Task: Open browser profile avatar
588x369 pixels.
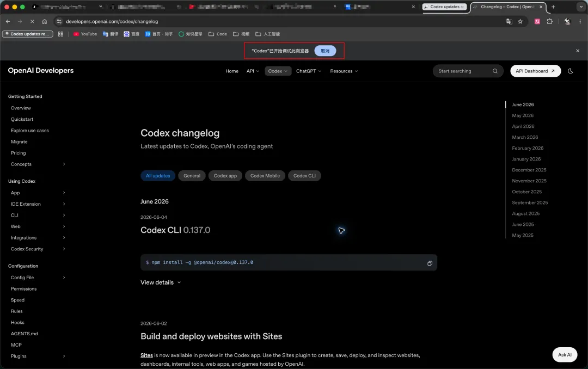Action: (x=567, y=21)
